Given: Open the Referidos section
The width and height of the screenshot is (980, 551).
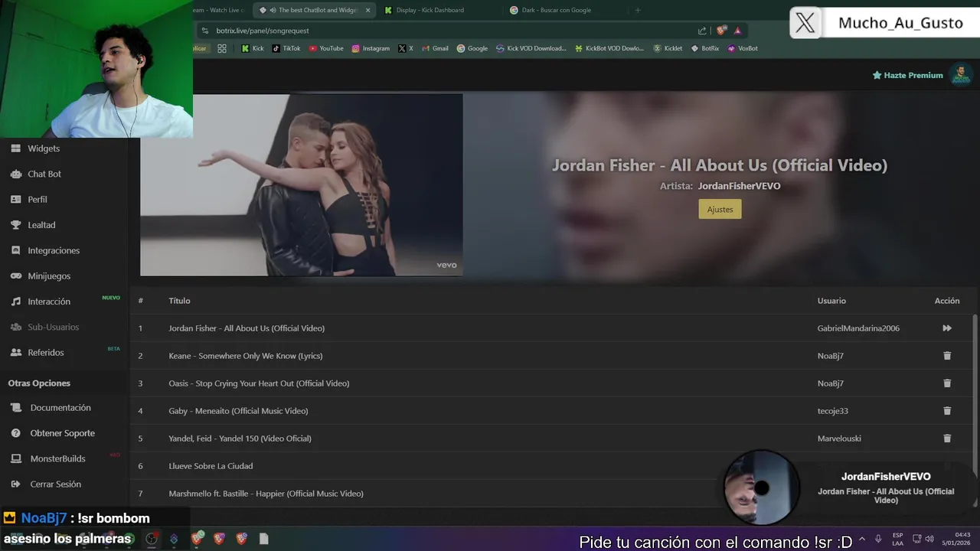Looking at the screenshot, I should click(46, 352).
